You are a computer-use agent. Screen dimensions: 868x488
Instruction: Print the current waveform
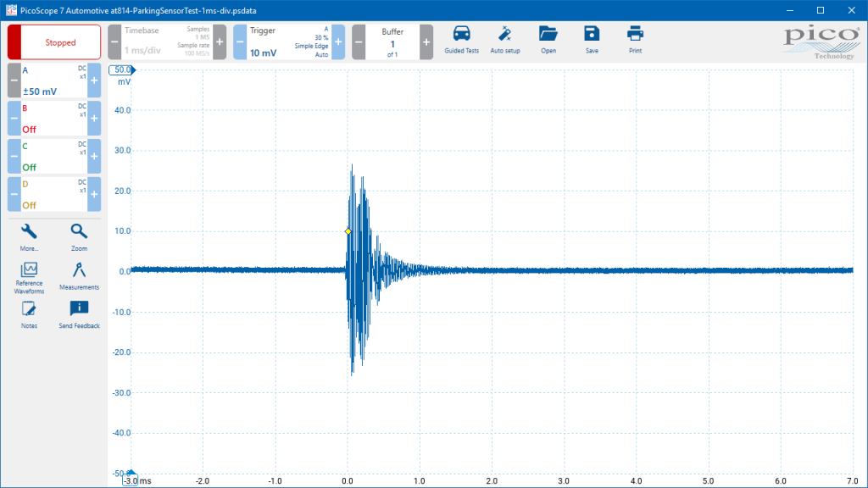(635, 40)
